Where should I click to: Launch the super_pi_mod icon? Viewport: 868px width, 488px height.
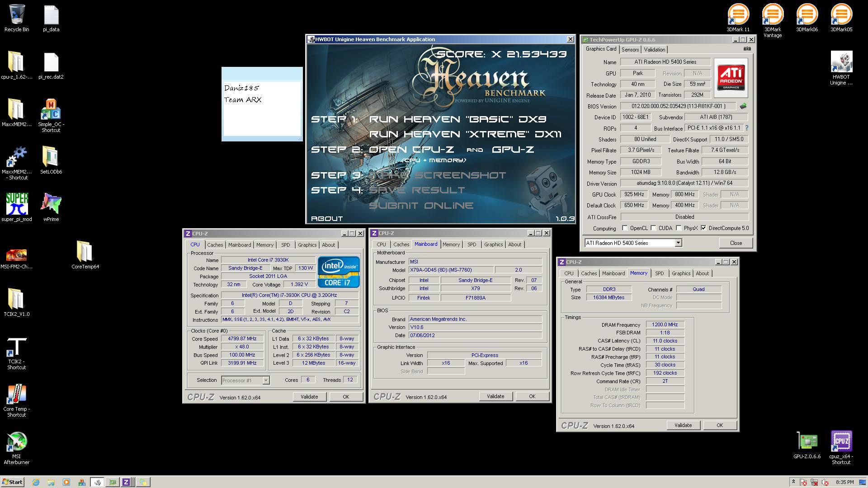pos(17,207)
